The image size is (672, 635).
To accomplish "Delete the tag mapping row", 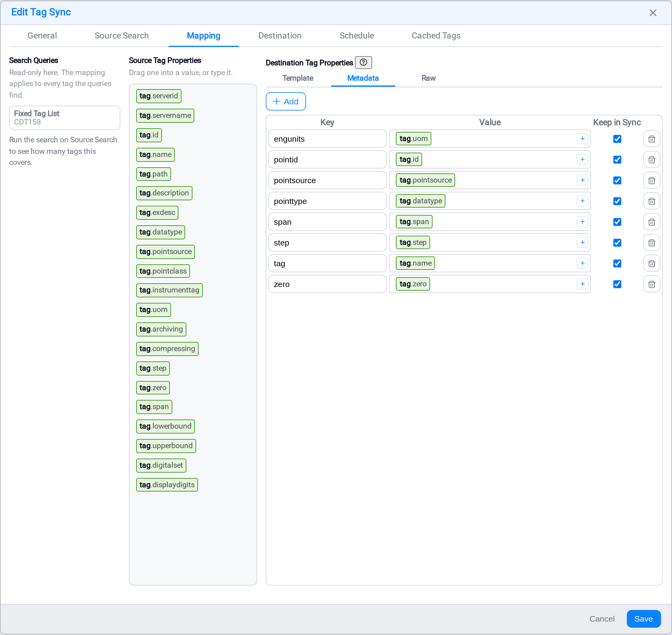I will [651, 263].
